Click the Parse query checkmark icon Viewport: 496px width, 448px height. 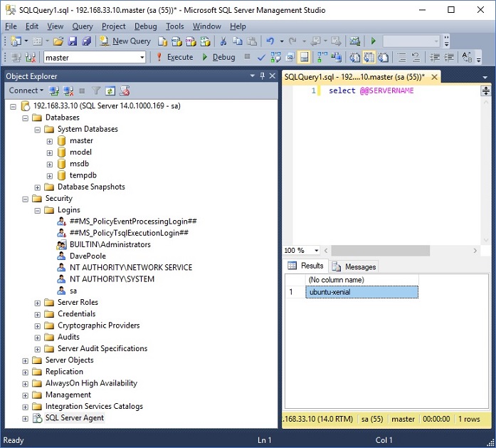point(261,58)
